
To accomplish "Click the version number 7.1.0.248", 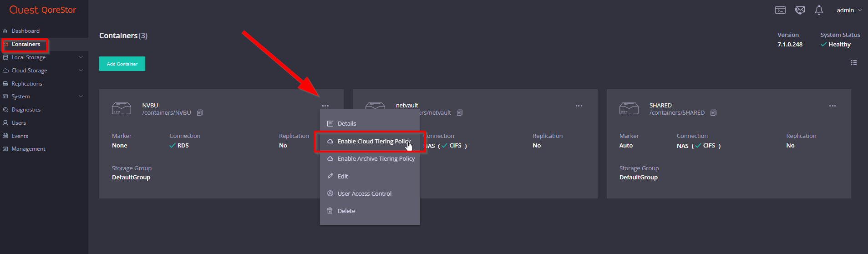I will coord(790,45).
